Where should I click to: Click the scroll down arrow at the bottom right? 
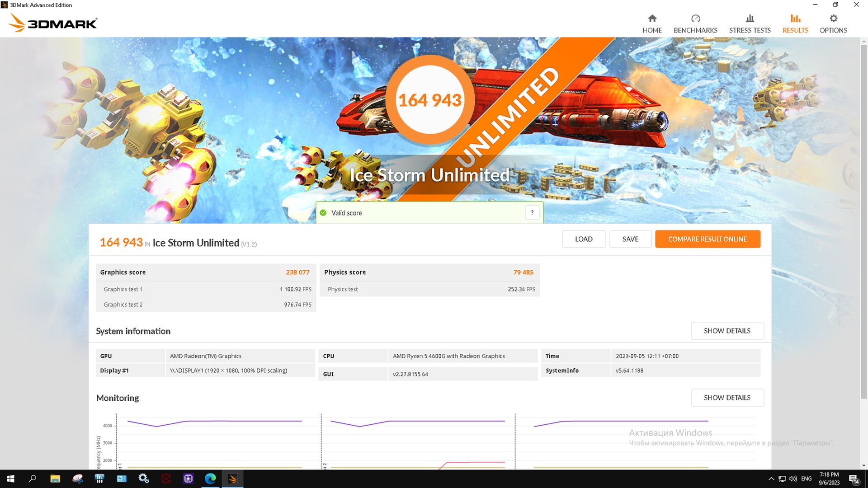click(x=864, y=465)
